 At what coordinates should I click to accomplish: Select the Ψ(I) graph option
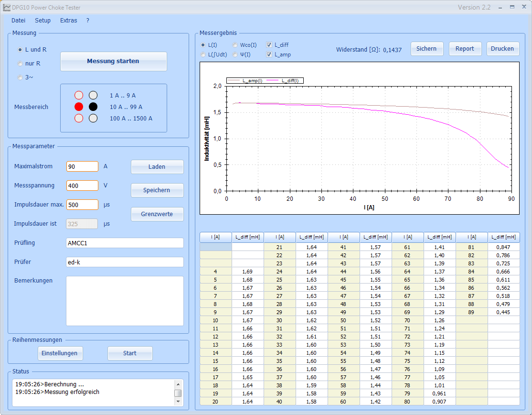tap(235, 55)
